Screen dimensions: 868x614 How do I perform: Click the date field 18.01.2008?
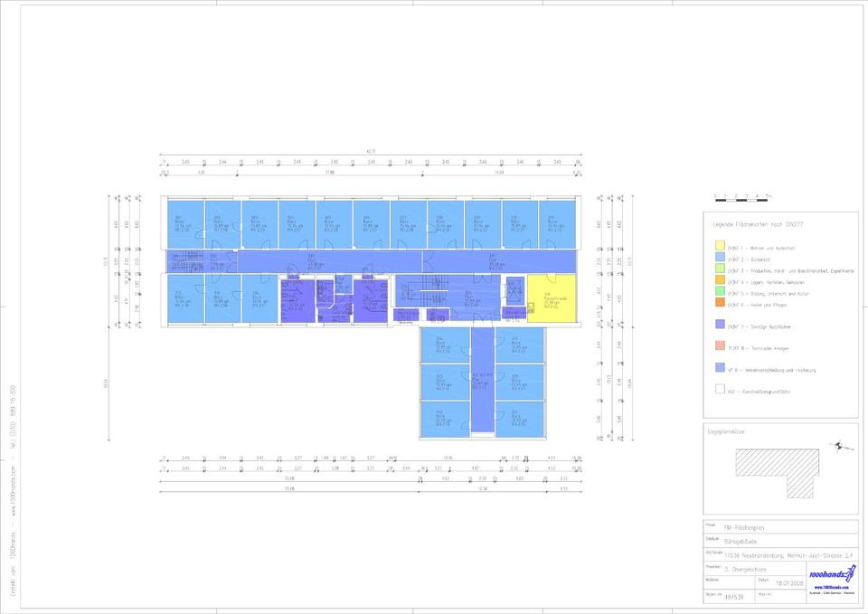791,585
